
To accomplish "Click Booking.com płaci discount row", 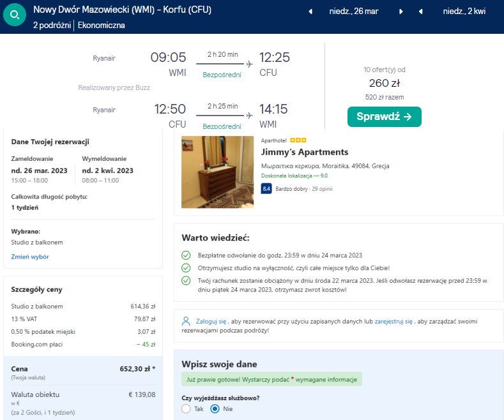I will 83,344.
